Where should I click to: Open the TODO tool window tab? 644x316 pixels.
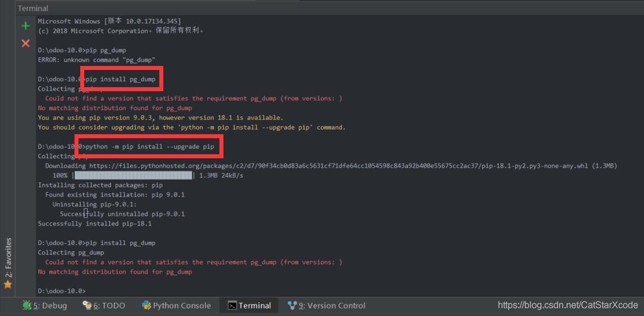pyautogui.click(x=104, y=305)
